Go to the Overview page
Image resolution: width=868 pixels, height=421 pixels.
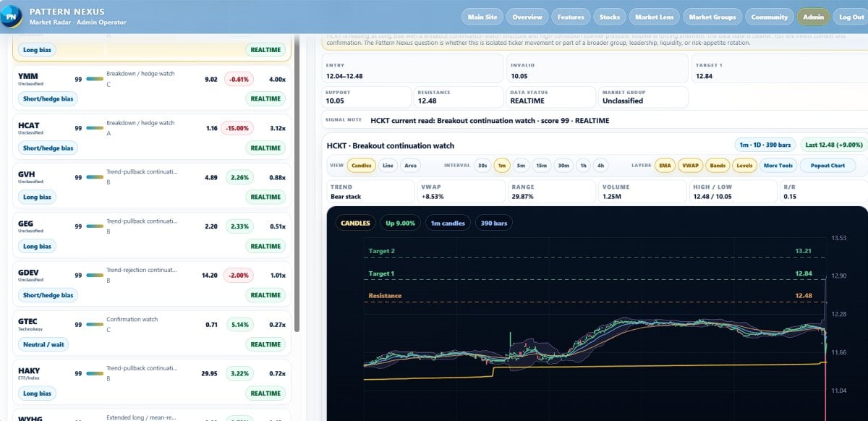click(527, 17)
